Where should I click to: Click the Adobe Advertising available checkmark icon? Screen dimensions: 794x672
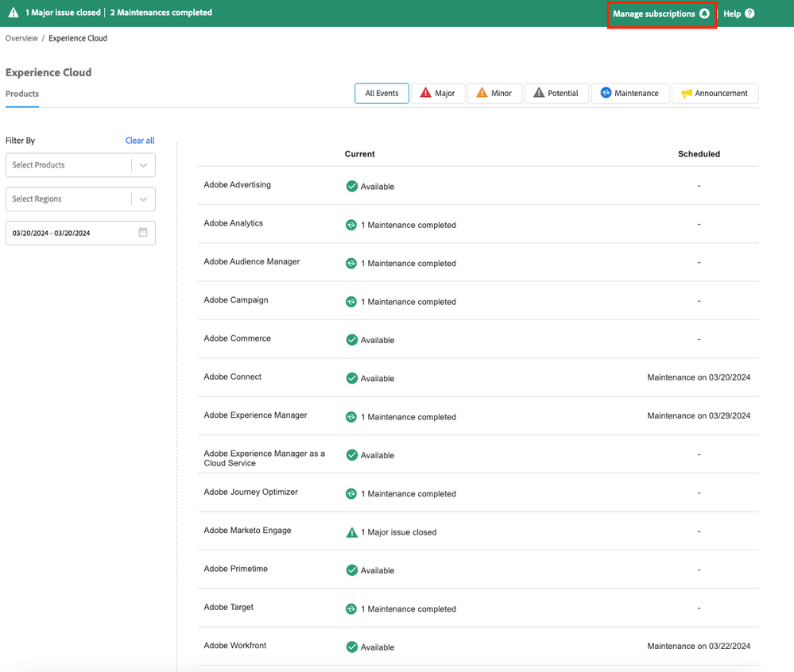click(x=352, y=186)
